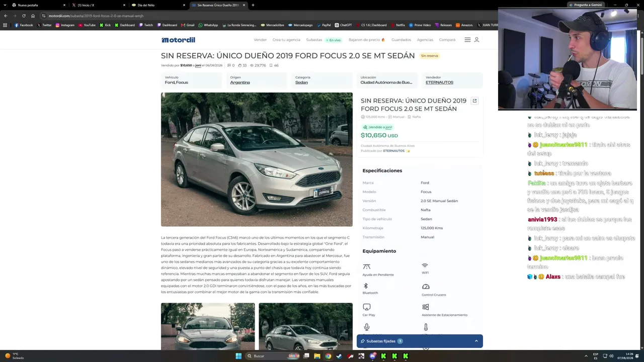Open Crea tu agencia menu item
Screen dimensions: 644x362
point(286,40)
